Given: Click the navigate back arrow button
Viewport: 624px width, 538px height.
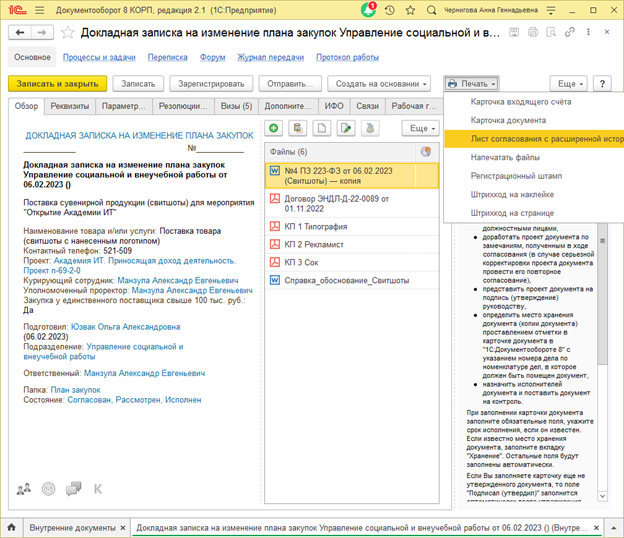Looking at the screenshot, I should tap(18, 31).
